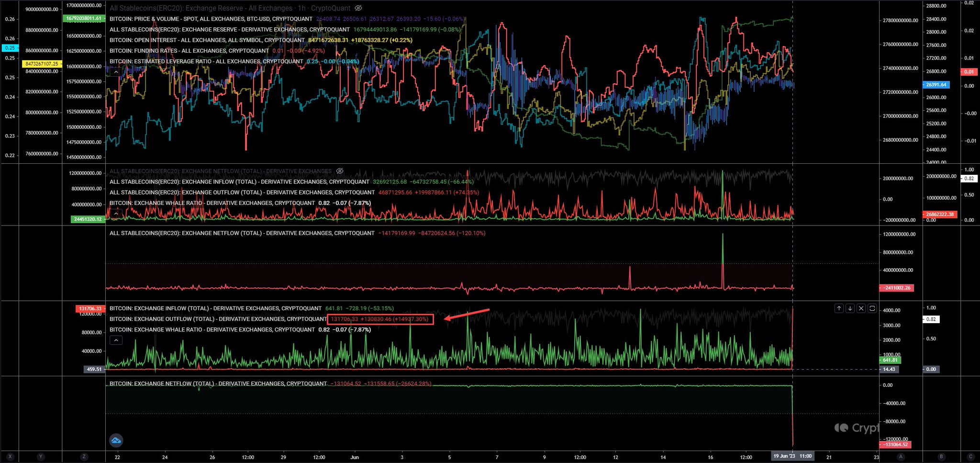The height and width of the screenshot is (463, 980).
Task: Select Bitcoin Estimated Leverage Ratio legend
Action: (x=206, y=61)
